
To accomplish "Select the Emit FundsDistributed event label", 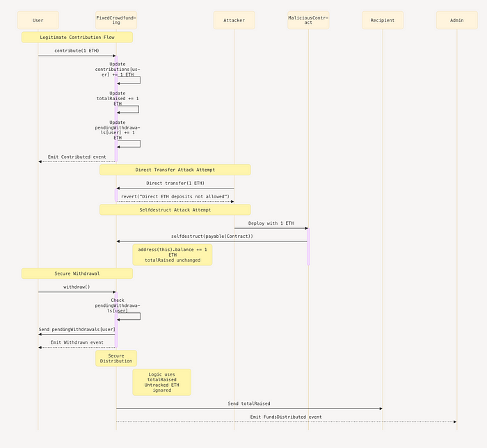I will point(286,417).
